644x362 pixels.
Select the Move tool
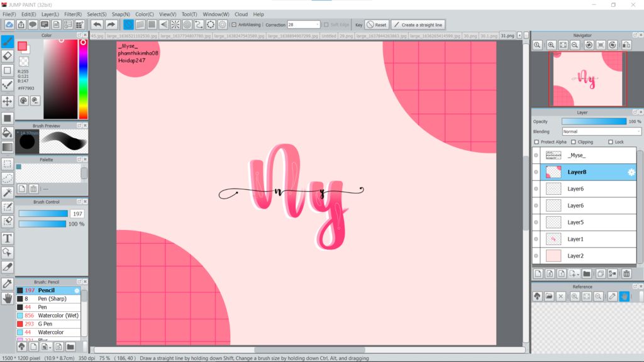(x=8, y=101)
